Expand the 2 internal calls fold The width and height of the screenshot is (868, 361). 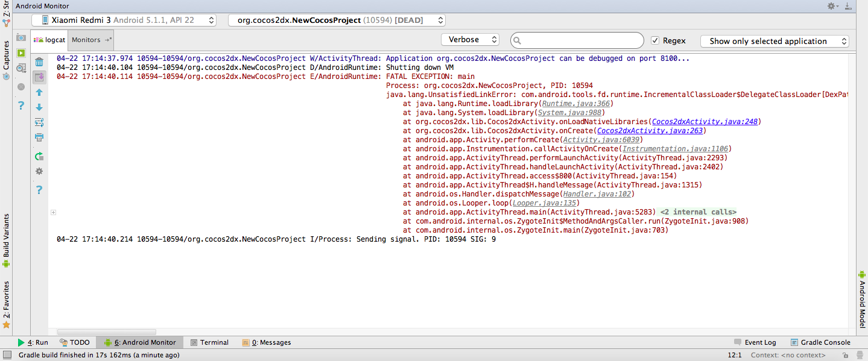click(x=699, y=212)
